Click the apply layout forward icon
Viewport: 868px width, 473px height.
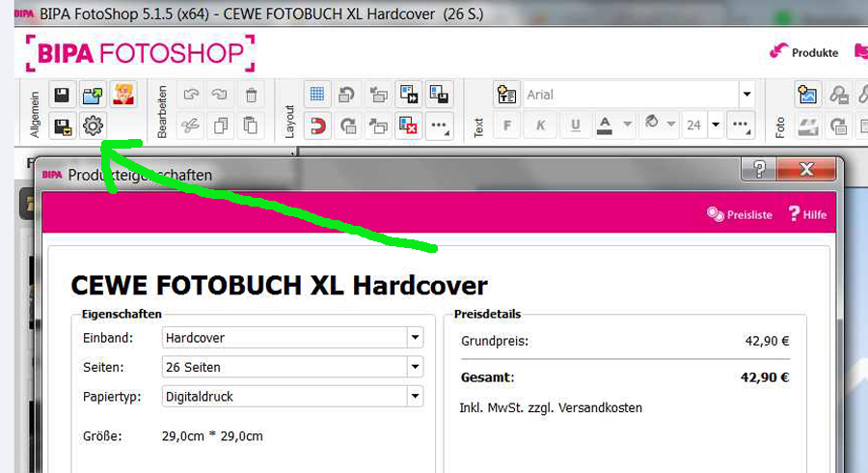point(409,95)
